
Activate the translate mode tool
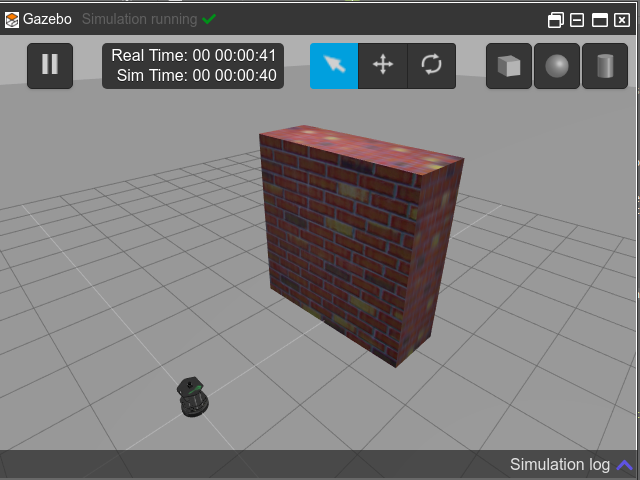pyautogui.click(x=383, y=66)
